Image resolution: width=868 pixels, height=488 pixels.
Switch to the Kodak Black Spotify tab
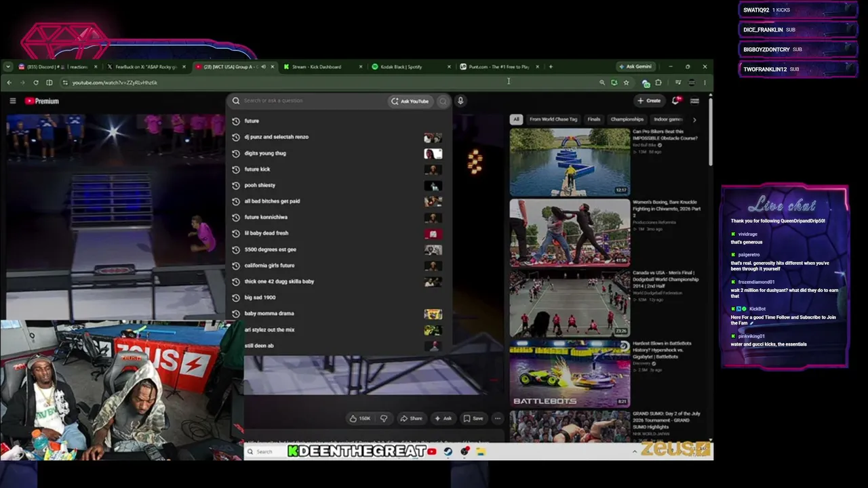click(x=411, y=67)
